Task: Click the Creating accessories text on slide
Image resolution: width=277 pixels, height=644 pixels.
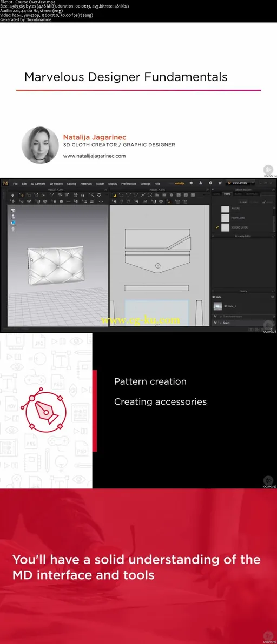Action: tap(160, 401)
